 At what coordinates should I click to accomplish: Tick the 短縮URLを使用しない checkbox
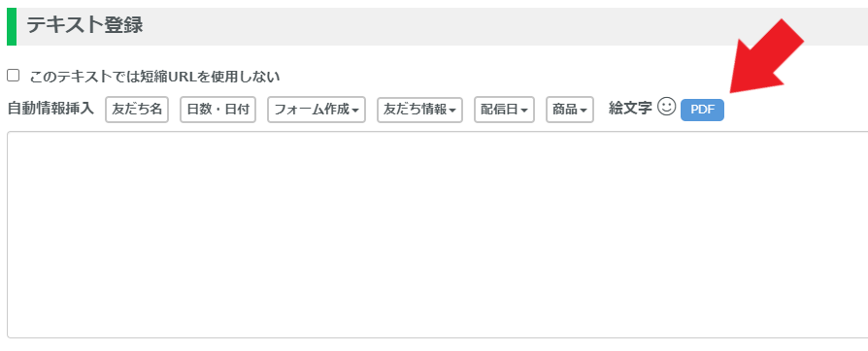pyautogui.click(x=14, y=76)
